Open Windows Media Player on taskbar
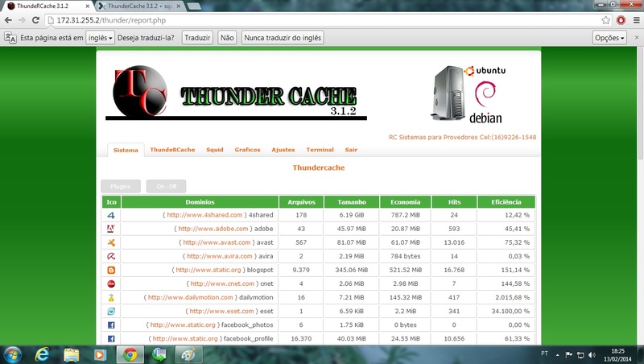 coord(100,354)
